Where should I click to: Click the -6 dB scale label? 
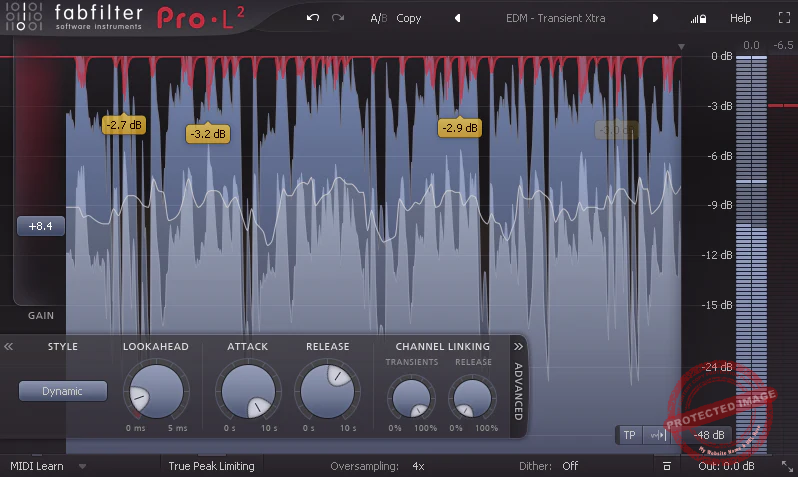[x=720, y=156]
